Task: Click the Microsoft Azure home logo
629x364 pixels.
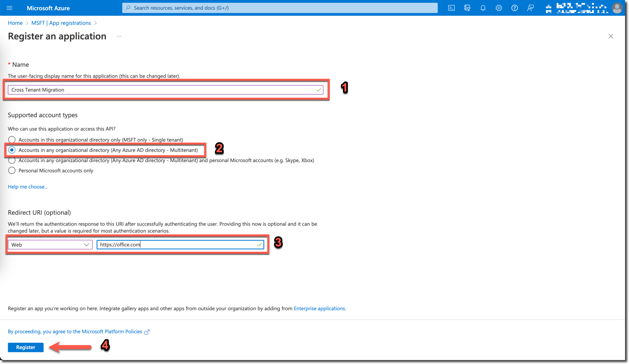Action: pyautogui.click(x=48, y=8)
